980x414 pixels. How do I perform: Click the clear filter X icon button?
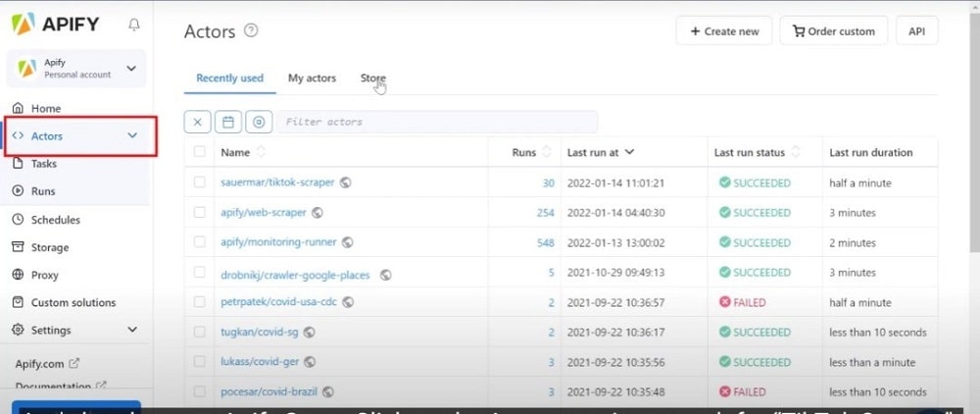[198, 122]
